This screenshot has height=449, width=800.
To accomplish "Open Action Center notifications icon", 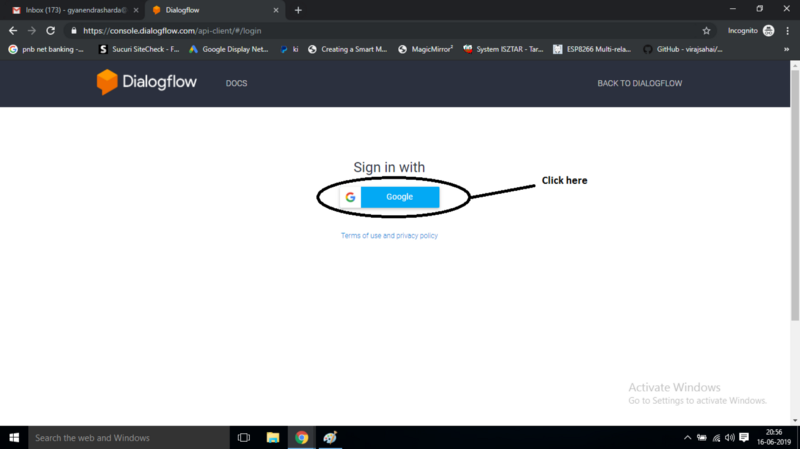I will point(744,438).
